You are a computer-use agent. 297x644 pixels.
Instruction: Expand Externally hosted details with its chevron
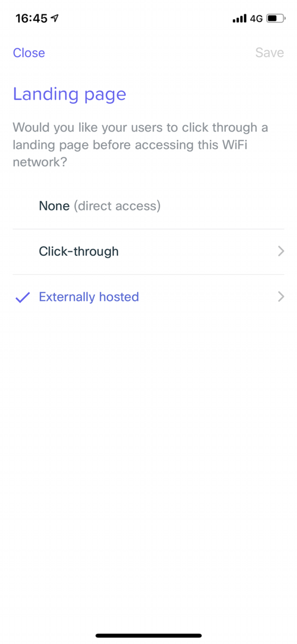(281, 297)
